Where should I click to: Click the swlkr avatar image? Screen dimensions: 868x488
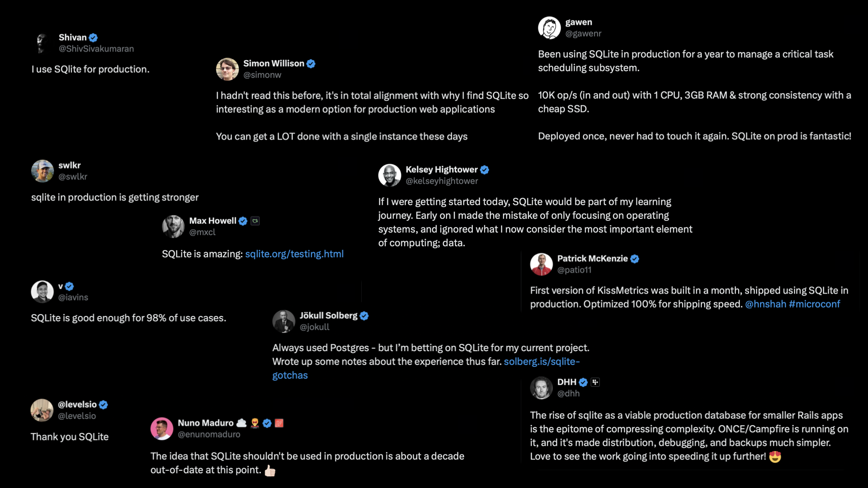coord(42,171)
